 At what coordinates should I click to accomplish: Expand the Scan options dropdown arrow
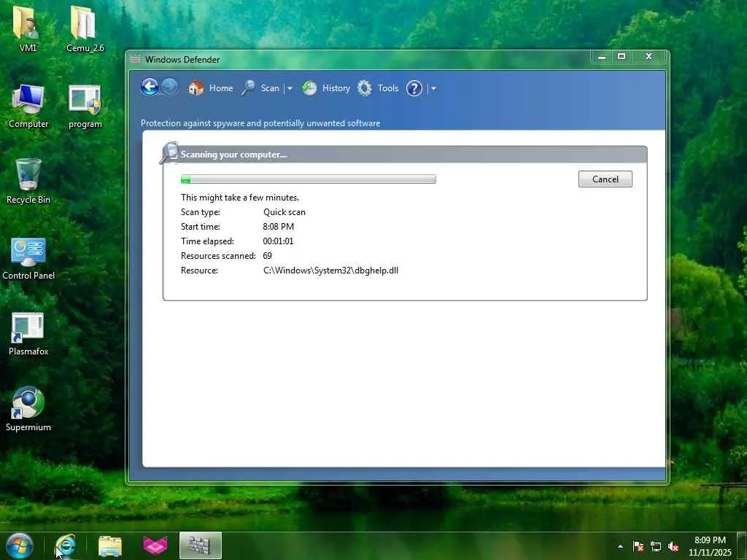coord(289,88)
